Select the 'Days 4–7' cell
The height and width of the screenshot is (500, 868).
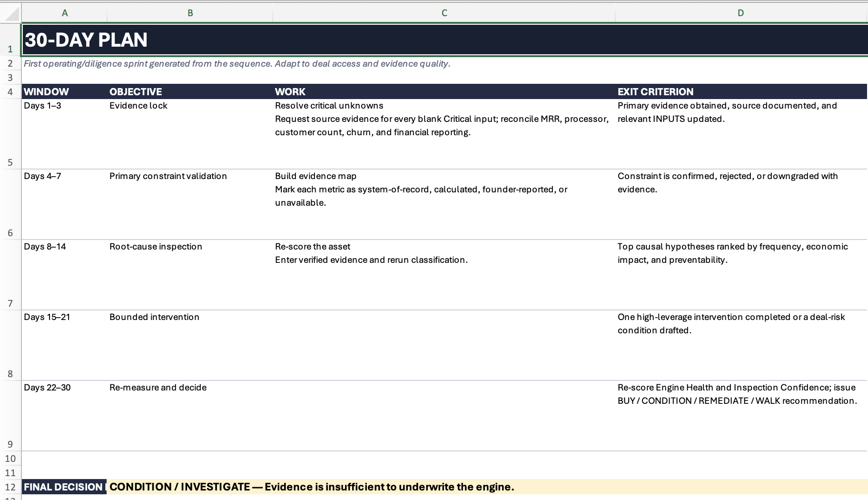click(x=64, y=204)
